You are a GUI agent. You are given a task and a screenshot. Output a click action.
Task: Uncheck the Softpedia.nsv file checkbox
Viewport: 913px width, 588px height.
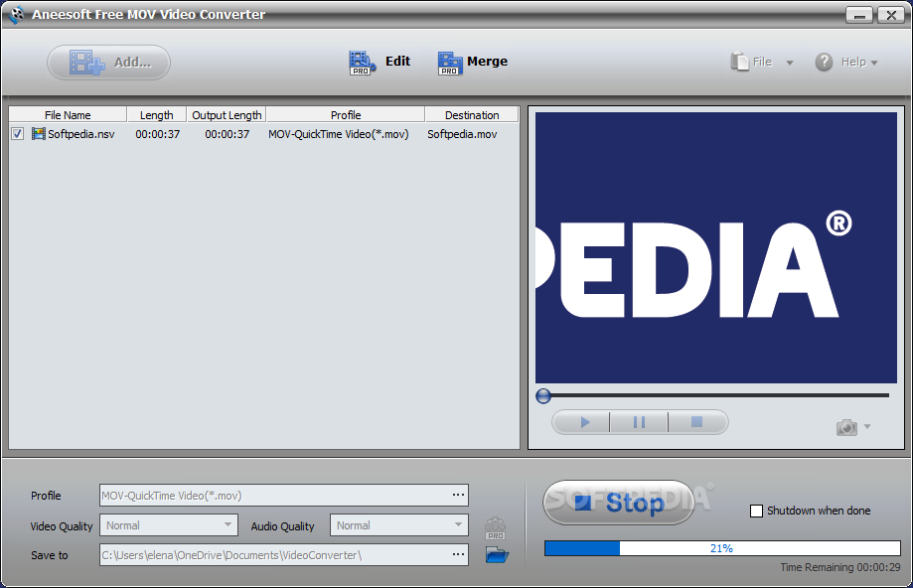18,134
